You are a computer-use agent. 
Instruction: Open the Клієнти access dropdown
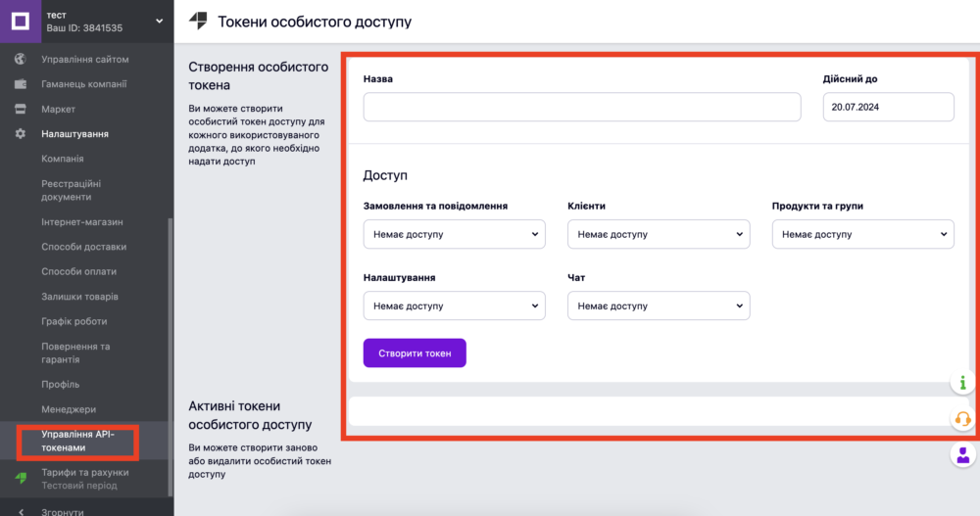(659, 234)
